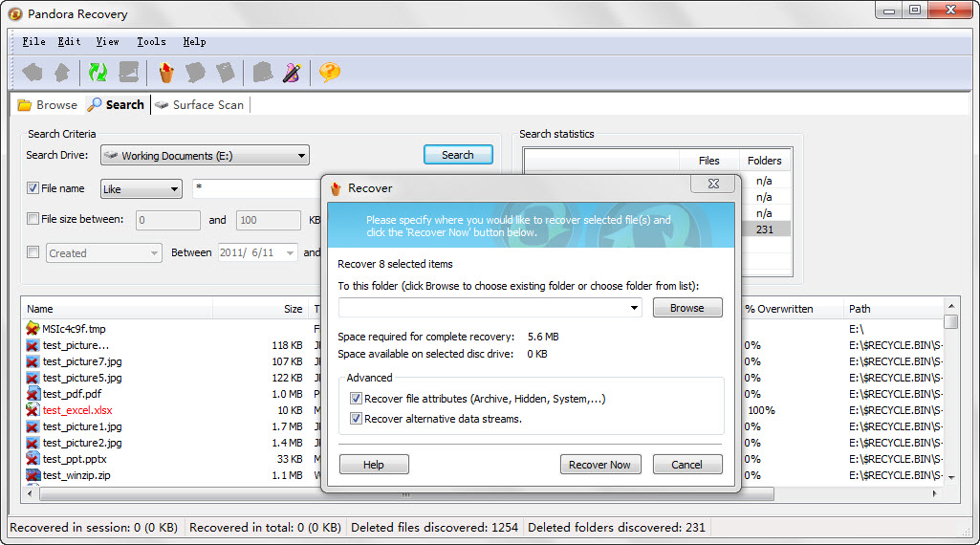980x545 pixels.
Task: Click the Search button
Action: pyautogui.click(x=458, y=154)
